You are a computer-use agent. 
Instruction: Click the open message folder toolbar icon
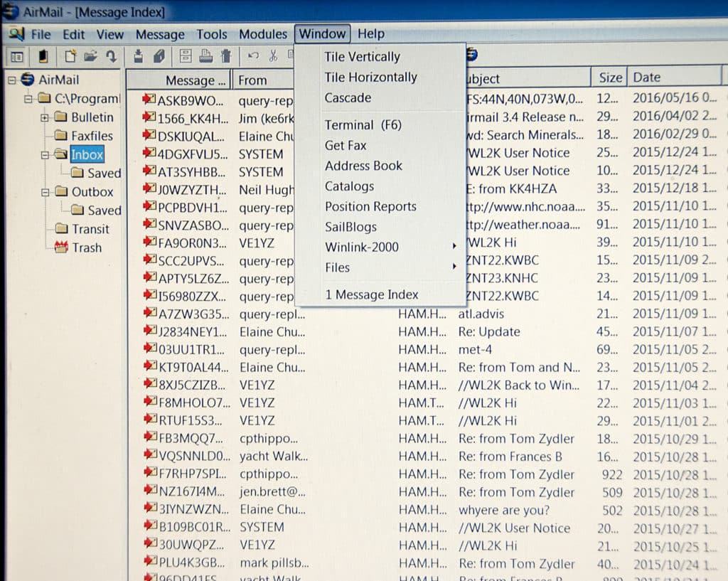pos(92,55)
